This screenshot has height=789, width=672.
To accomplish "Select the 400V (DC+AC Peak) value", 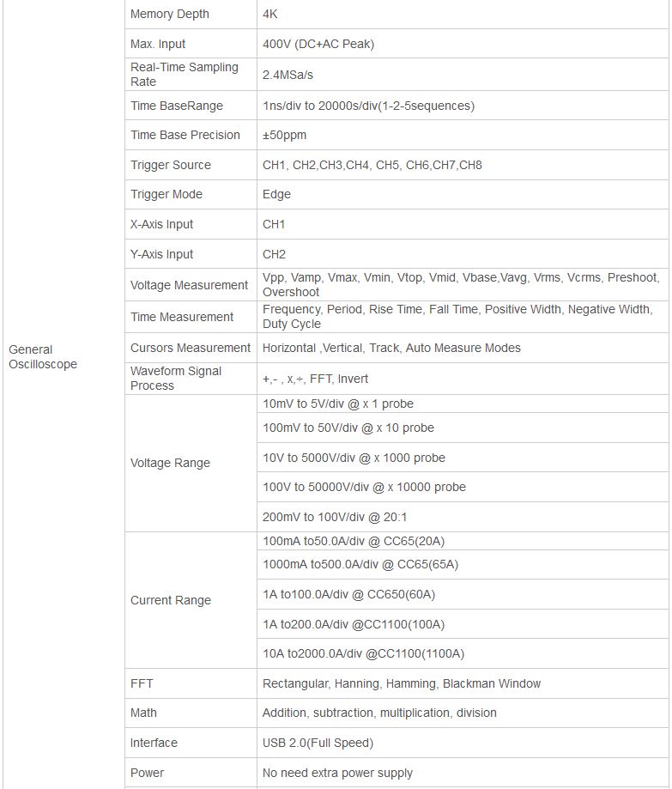I will click(x=318, y=45).
